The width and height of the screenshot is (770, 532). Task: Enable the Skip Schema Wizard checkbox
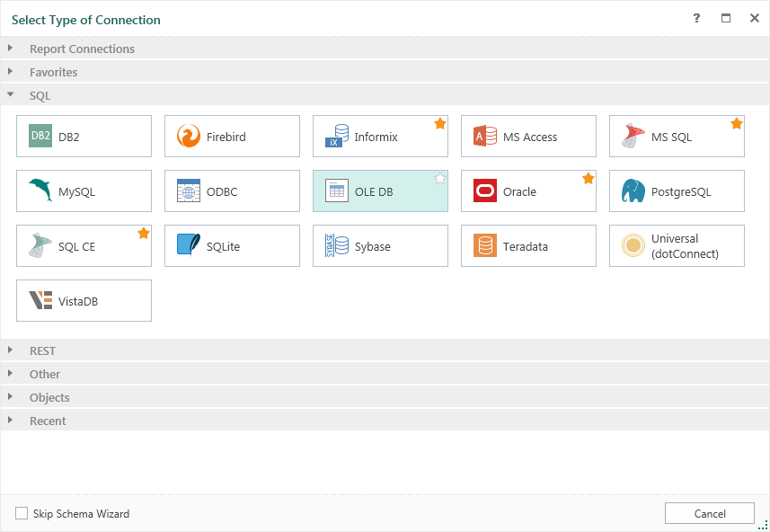(x=22, y=514)
